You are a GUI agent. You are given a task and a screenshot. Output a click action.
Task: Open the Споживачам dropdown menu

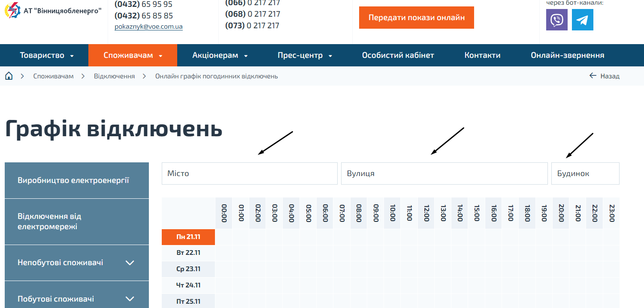[x=129, y=55]
